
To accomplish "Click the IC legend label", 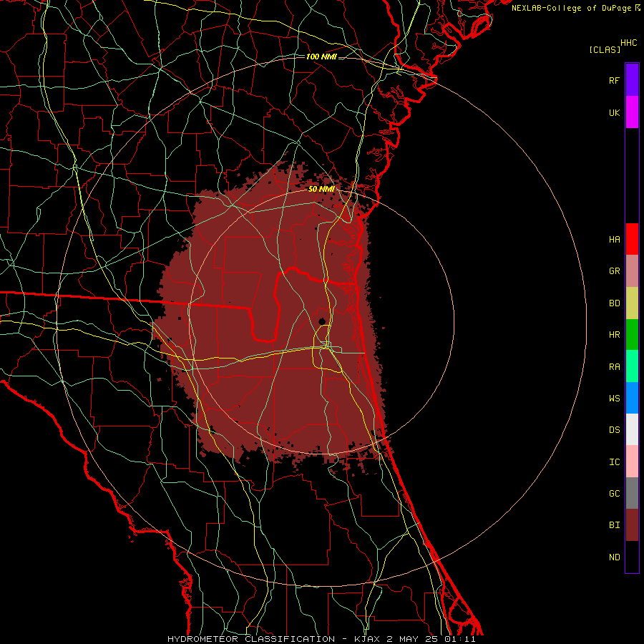I will tap(614, 462).
